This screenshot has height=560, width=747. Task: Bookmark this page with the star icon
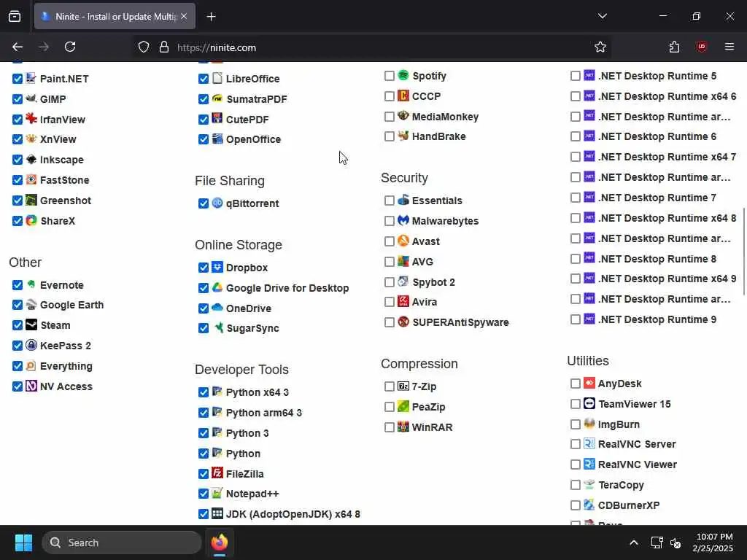(x=600, y=47)
